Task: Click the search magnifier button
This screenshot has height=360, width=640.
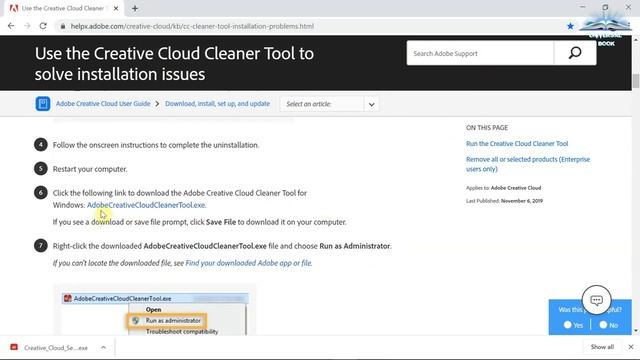Action: pyautogui.click(x=575, y=53)
